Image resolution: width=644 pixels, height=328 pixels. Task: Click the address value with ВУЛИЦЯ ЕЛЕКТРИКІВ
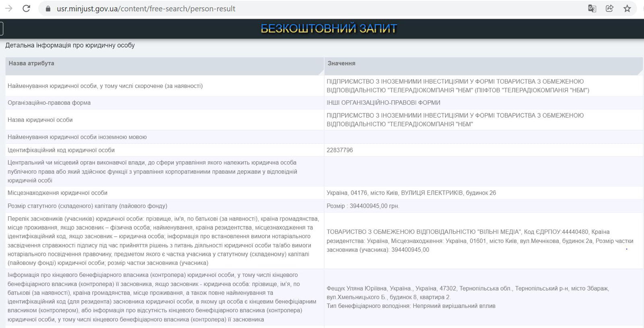tap(411, 193)
